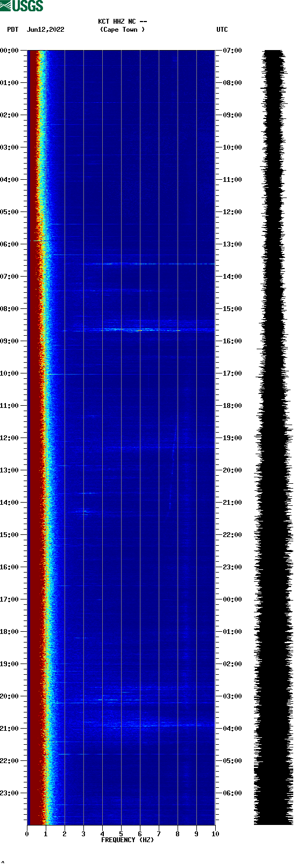Viewport: 297px width, 868px height.
Task: Click the 00:00 PDT time label
Action: click(x=9, y=51)
